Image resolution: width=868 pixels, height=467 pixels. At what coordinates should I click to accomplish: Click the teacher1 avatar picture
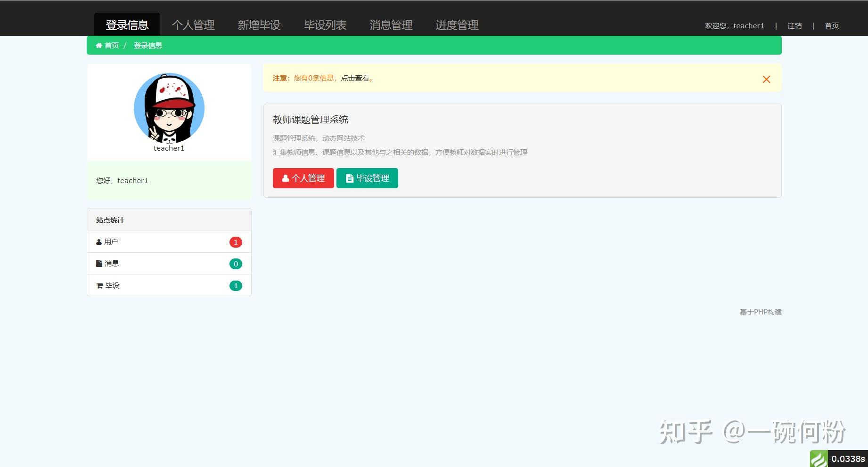click(169, 108)
